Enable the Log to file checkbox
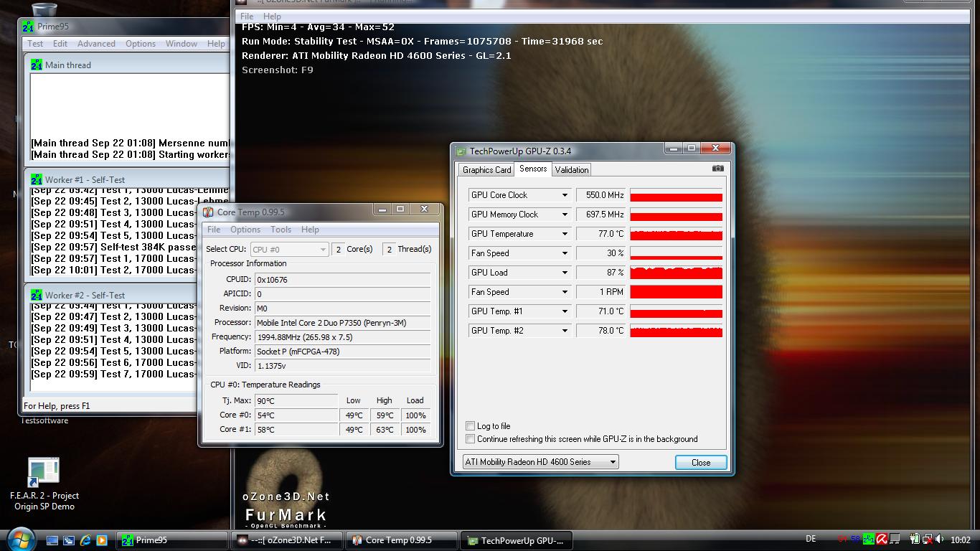 tap(471, 426)
